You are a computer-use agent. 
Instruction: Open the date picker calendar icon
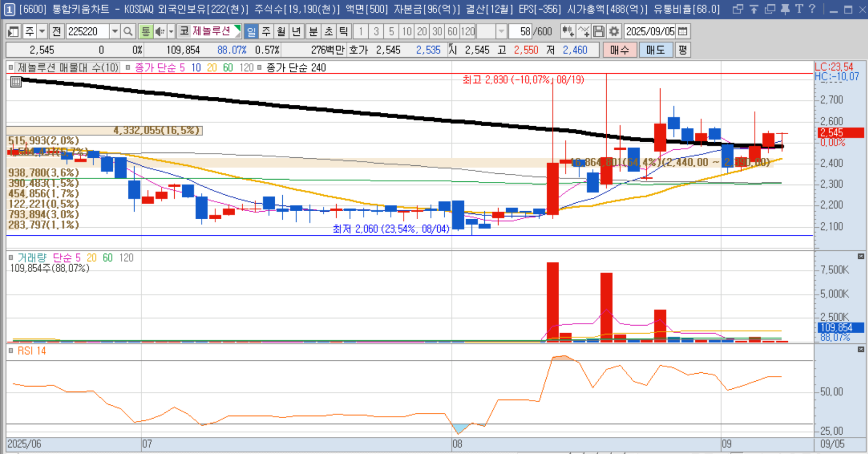coord(683,32)
